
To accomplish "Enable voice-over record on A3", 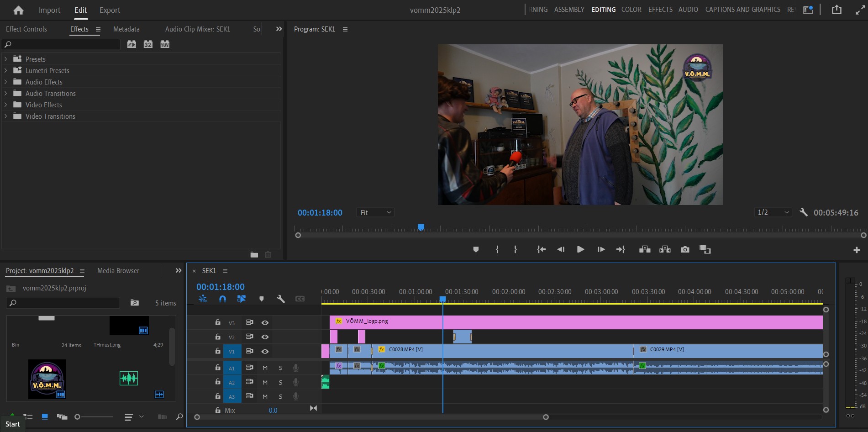I will (x=296, y=396).
